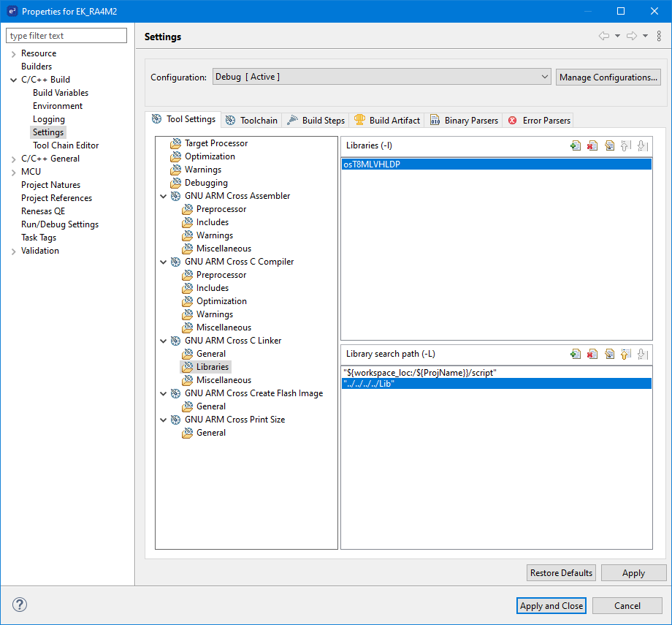
Task: Move the selected library search path up
Action: pyautogui.click(x=626, y=355)
